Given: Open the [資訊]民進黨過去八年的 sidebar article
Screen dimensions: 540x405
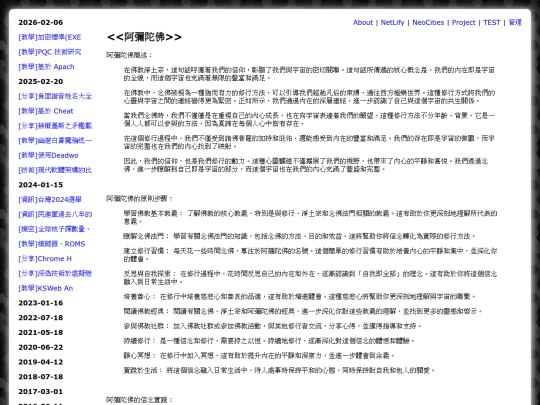Looking at the screenshot, I should coord(55,215).
